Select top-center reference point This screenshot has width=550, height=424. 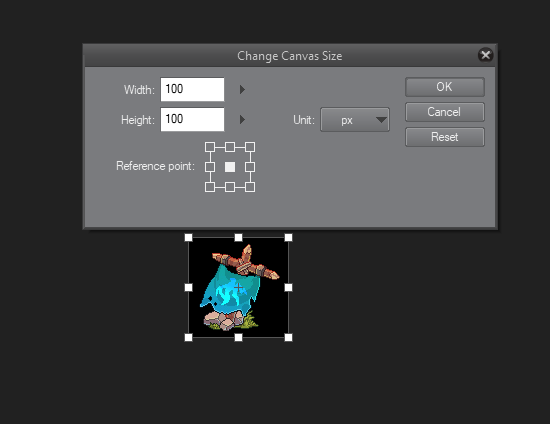230,147
